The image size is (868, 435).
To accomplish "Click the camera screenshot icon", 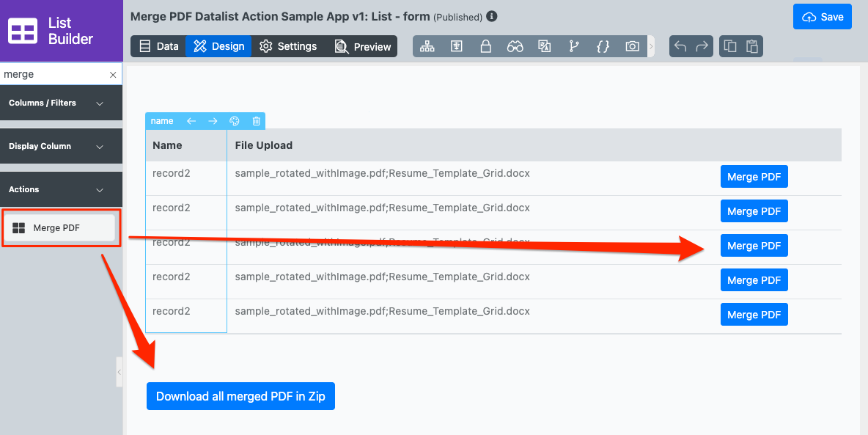I will click(x=632, y=46).
